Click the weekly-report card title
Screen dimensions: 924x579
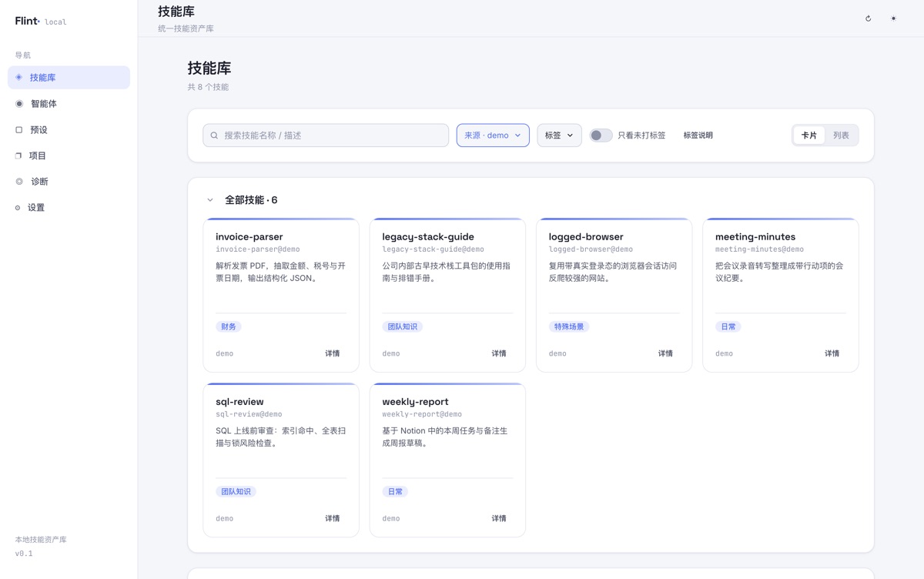click(415, 401)
